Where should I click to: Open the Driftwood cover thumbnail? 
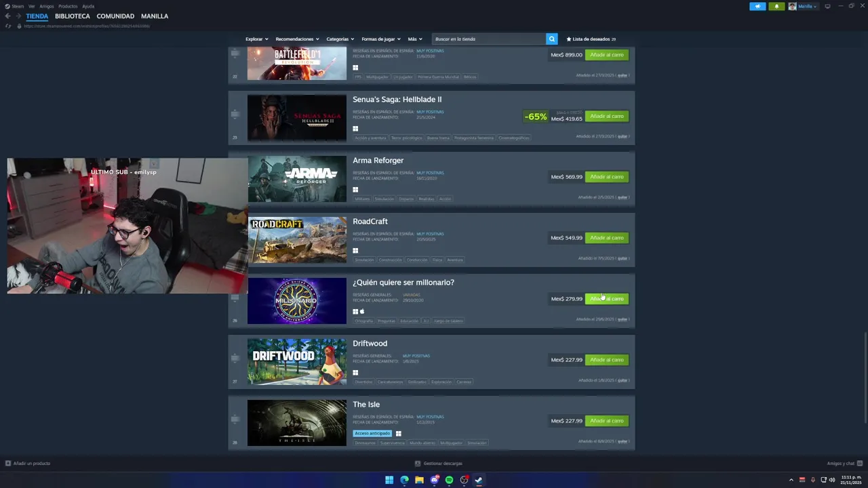pos(297,362)
